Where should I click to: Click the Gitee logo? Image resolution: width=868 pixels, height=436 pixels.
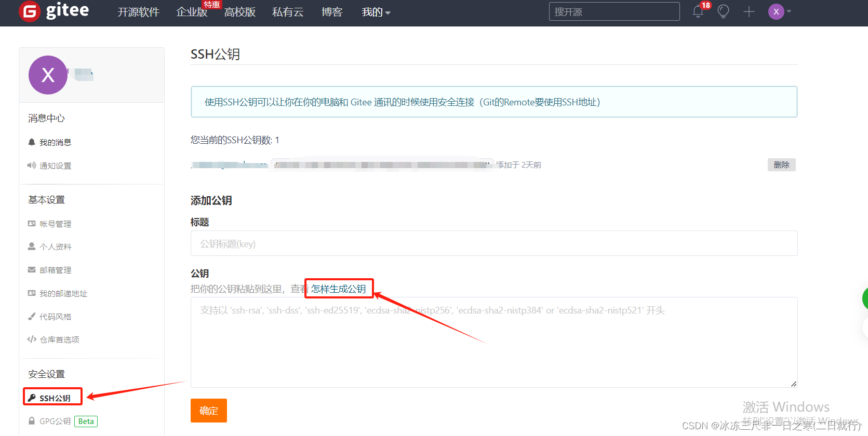pos(54,11)
